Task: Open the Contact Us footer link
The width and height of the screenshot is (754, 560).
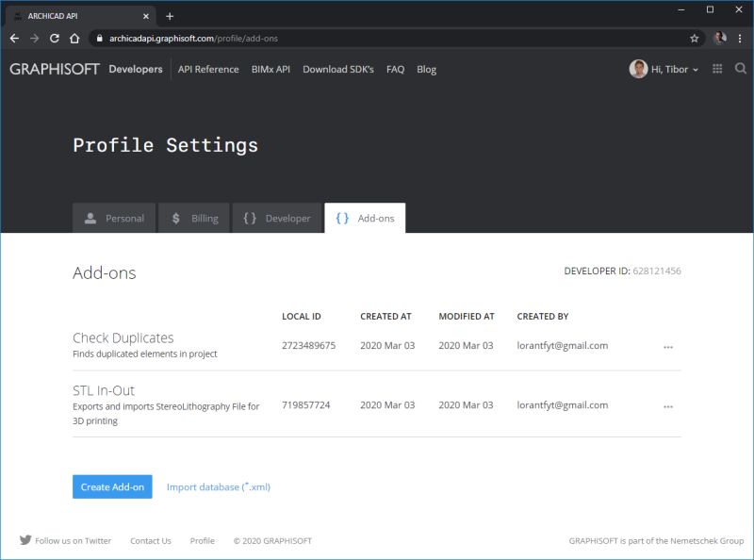Action: click(151, 541)
